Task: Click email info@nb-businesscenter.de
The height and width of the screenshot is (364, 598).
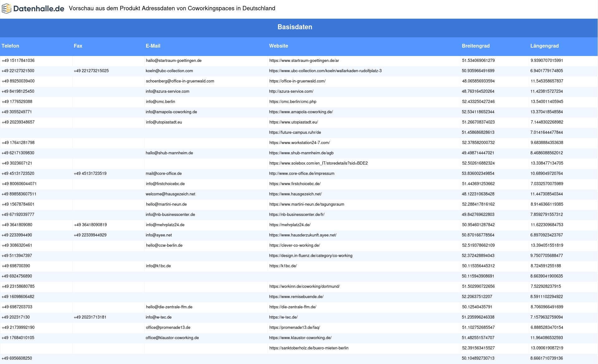Action: [170, 215]
